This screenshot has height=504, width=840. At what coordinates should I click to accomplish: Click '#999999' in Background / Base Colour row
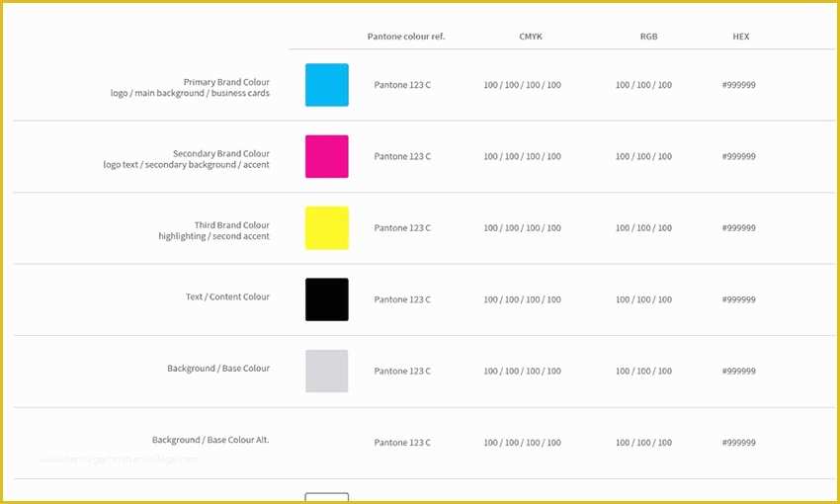(739, 372)
